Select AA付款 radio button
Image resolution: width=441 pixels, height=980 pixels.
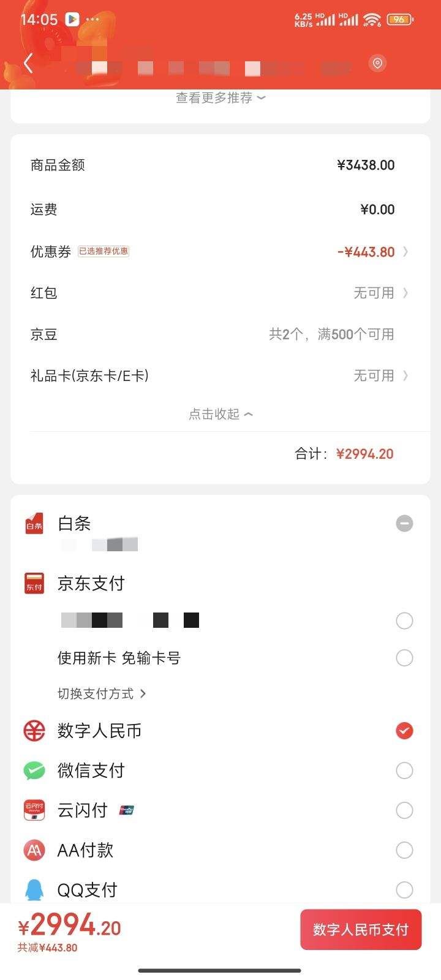(x=404, y=850)
